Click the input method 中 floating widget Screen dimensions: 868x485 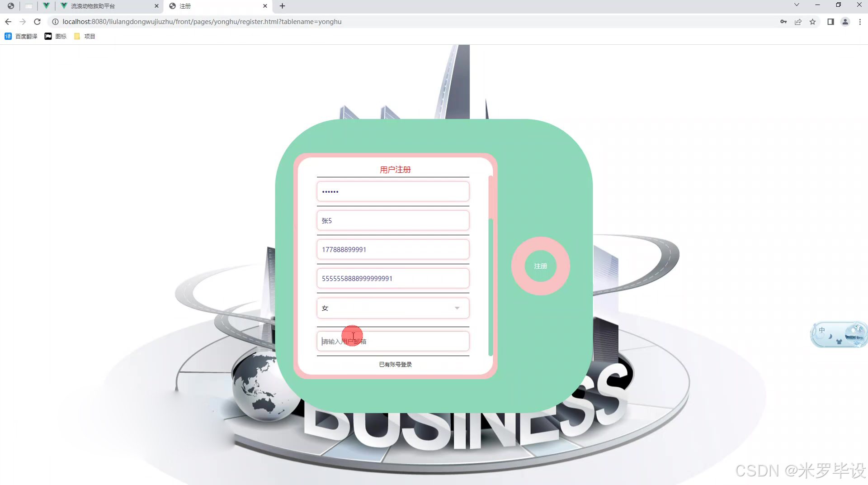click(x=839, y=335)
